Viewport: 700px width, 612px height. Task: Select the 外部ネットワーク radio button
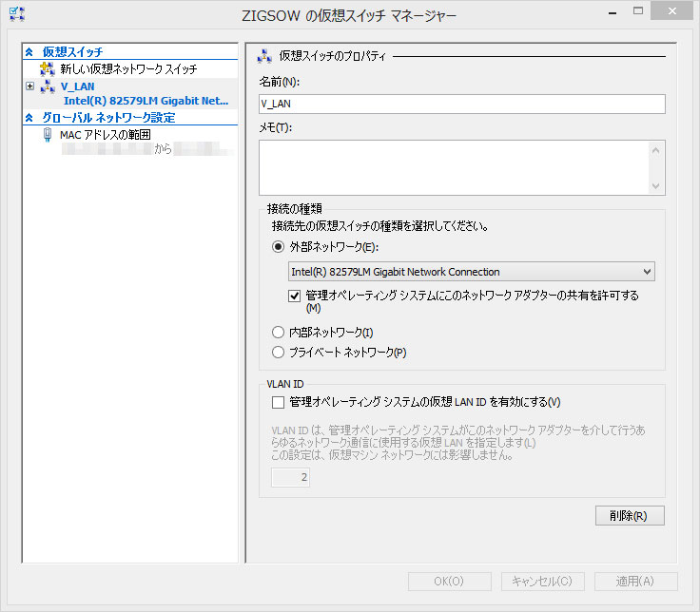[278, 247]
